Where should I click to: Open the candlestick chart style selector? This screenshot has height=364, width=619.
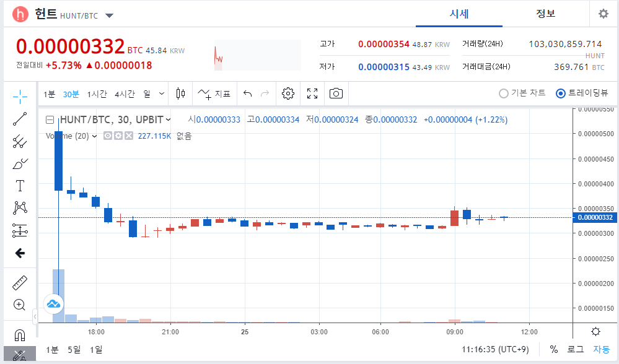point(180,93)
